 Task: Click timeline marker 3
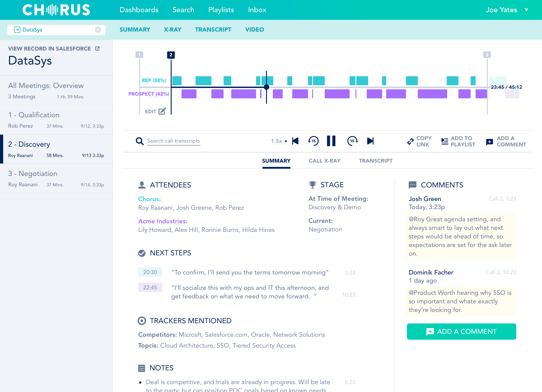[487, 55]
